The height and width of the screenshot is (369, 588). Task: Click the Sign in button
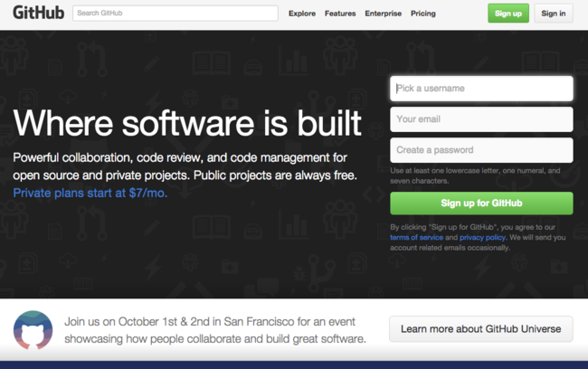click(554, 14)
